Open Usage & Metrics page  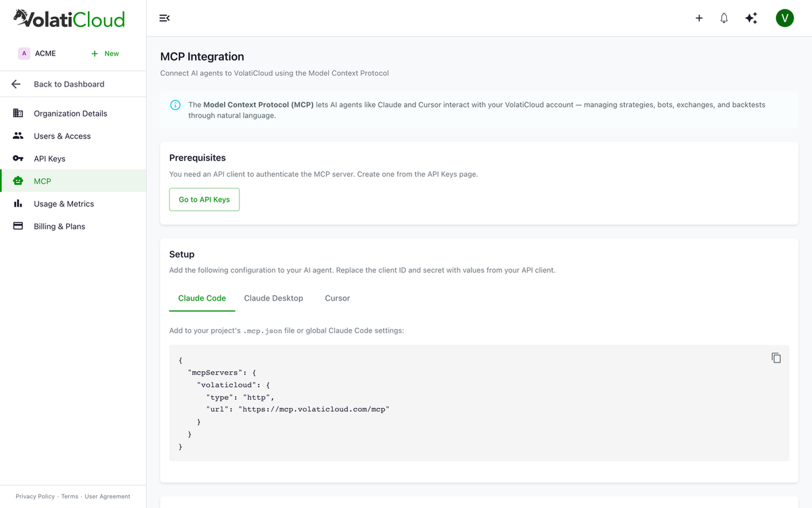(x=73, y=203)
